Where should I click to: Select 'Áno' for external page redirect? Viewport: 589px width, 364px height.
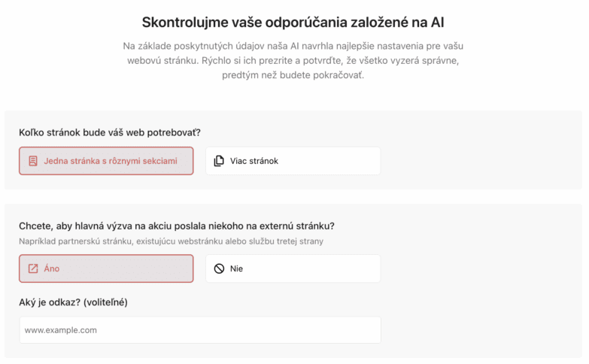click(106, 268)
